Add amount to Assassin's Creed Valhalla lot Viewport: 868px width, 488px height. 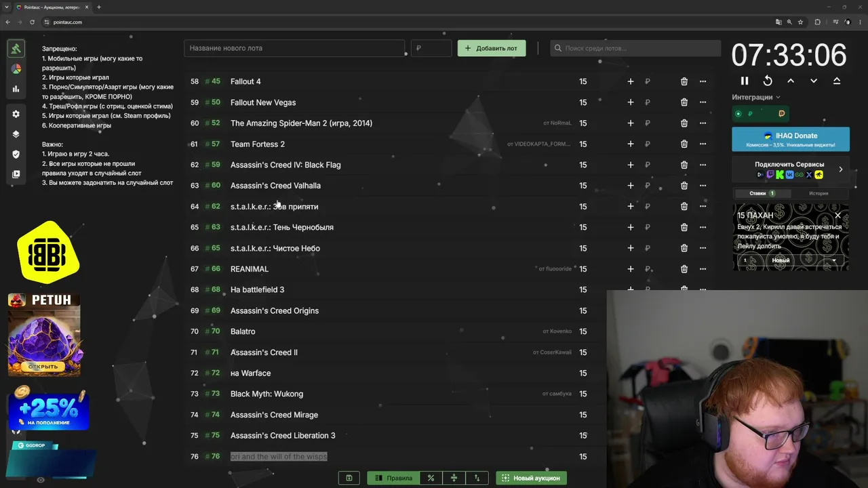(x=631, y=186)
